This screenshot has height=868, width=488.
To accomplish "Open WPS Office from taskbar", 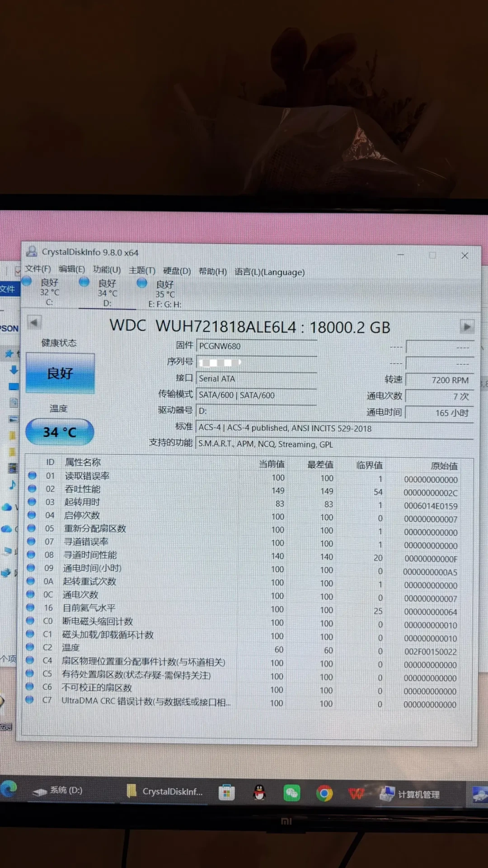I will 356,794.
